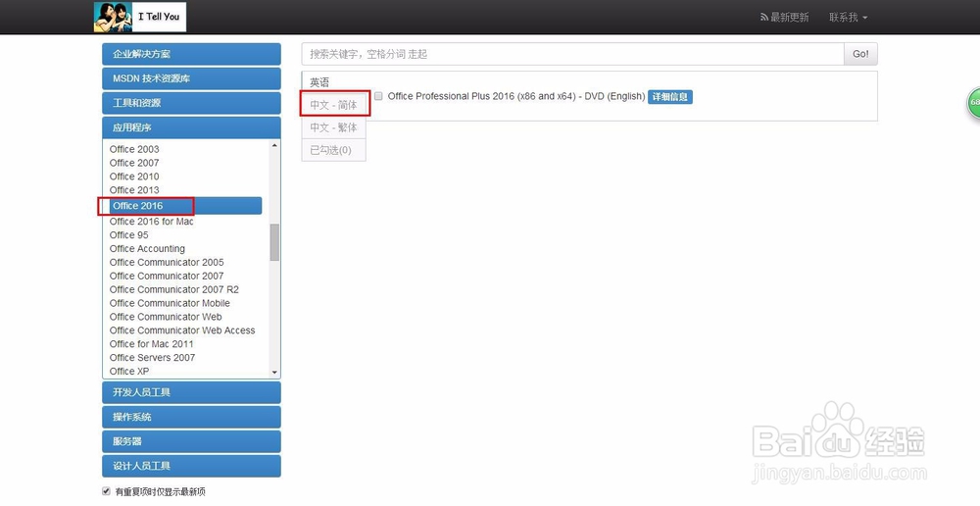Screen dimensions: 980x506
Task: Select Office 2010 in the list
Action: point(134,177)
